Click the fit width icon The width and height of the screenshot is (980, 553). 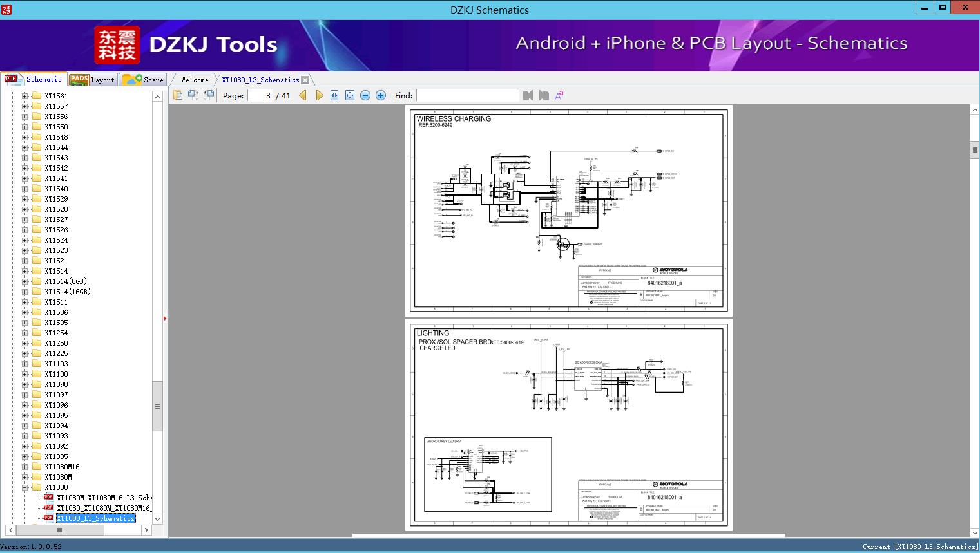[334, 95]
